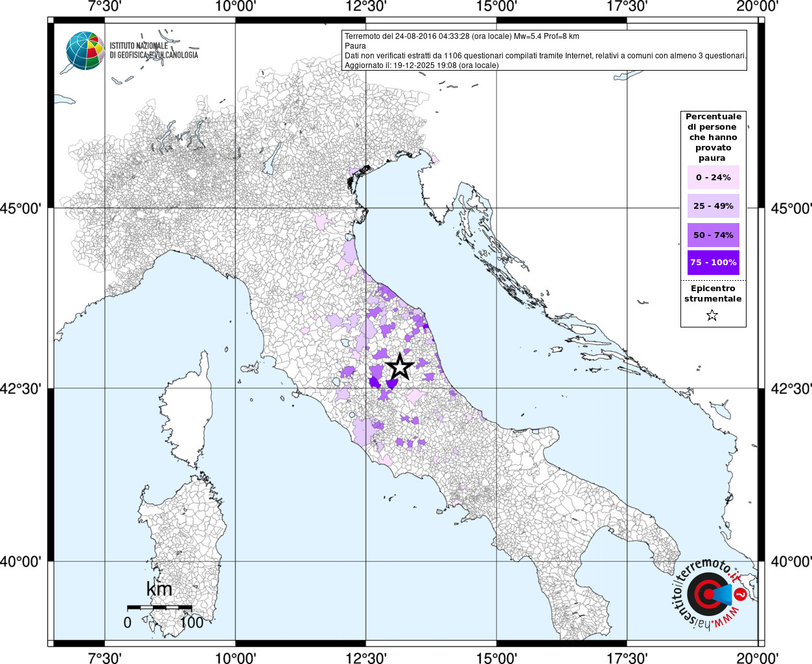812x664 pixels.
Task: Select the 25 - 49% legend swatch
Action: coord(713,206)
